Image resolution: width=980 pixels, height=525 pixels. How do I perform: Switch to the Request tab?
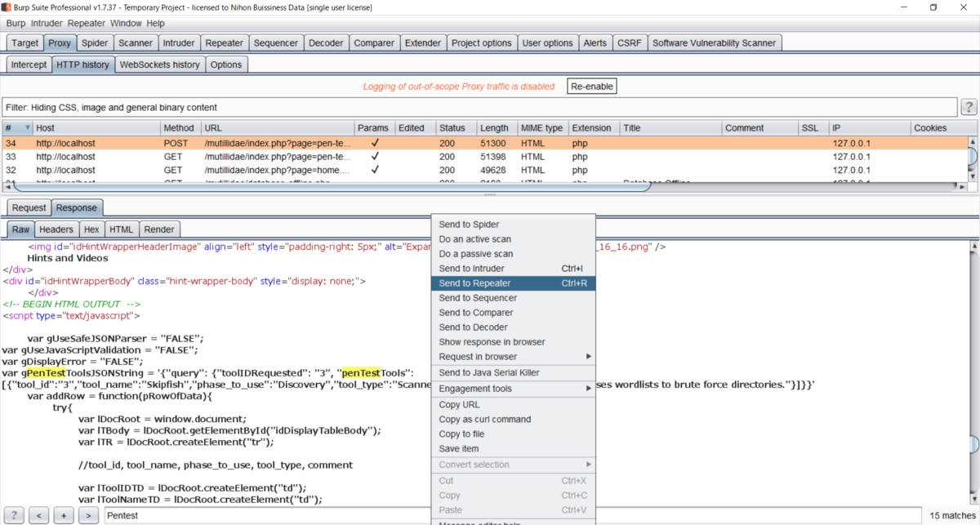(x=29, y=207)
